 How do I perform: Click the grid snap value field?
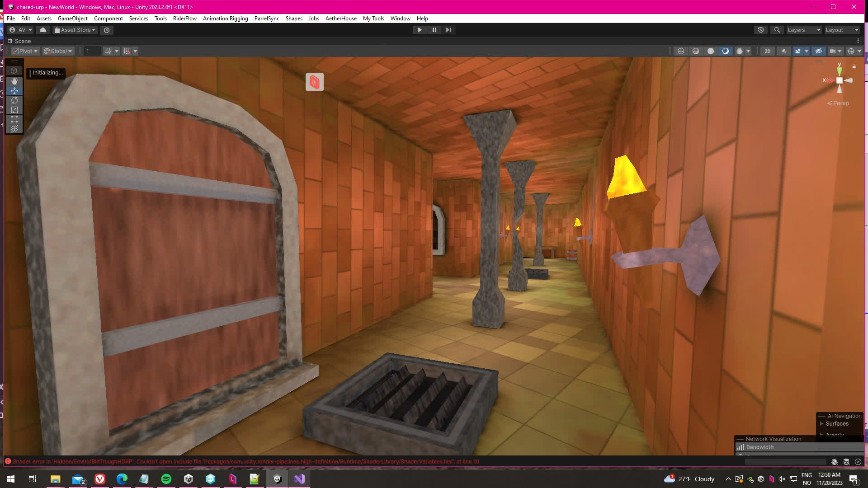tap(92, 51)
